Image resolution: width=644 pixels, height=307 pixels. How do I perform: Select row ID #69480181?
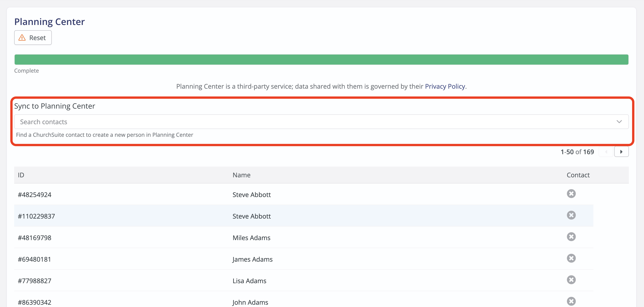point(34,259)
